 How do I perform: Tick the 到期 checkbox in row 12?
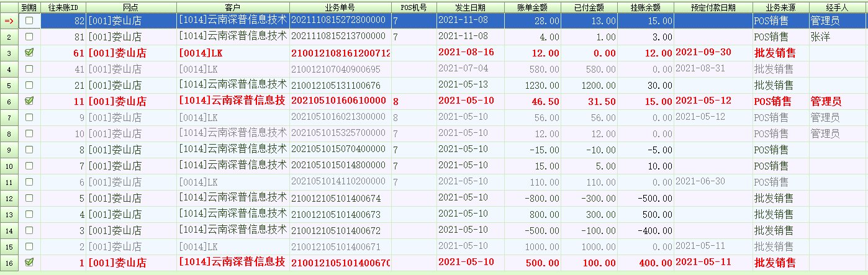[x=29, y=198]
